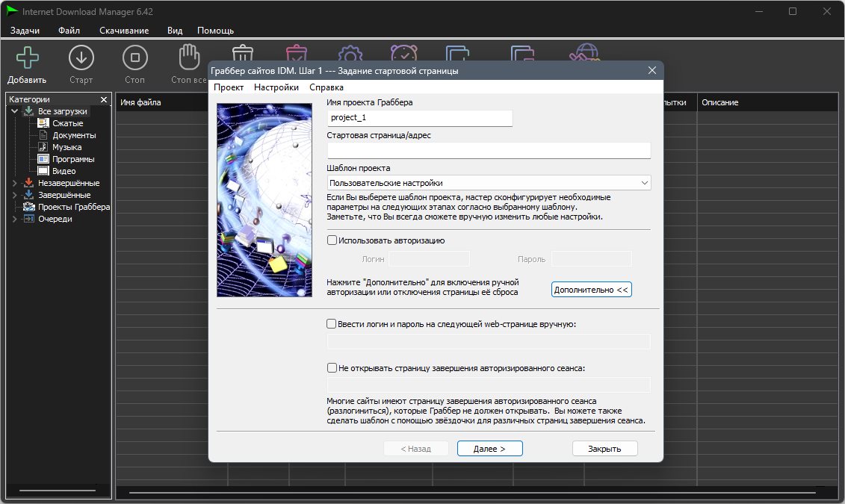
Task: Open the Вид menu
Action: 175,31
